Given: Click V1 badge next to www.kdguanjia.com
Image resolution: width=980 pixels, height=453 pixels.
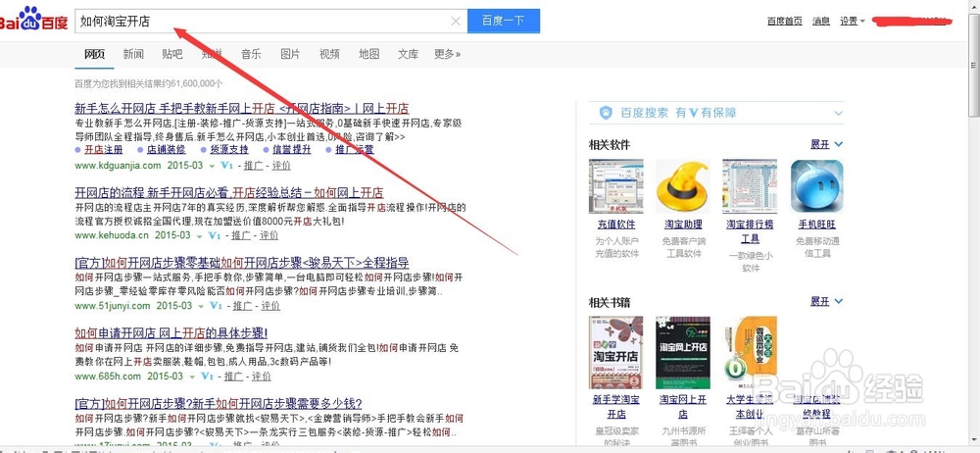Looking at the screenshot, I should [227, 166].
